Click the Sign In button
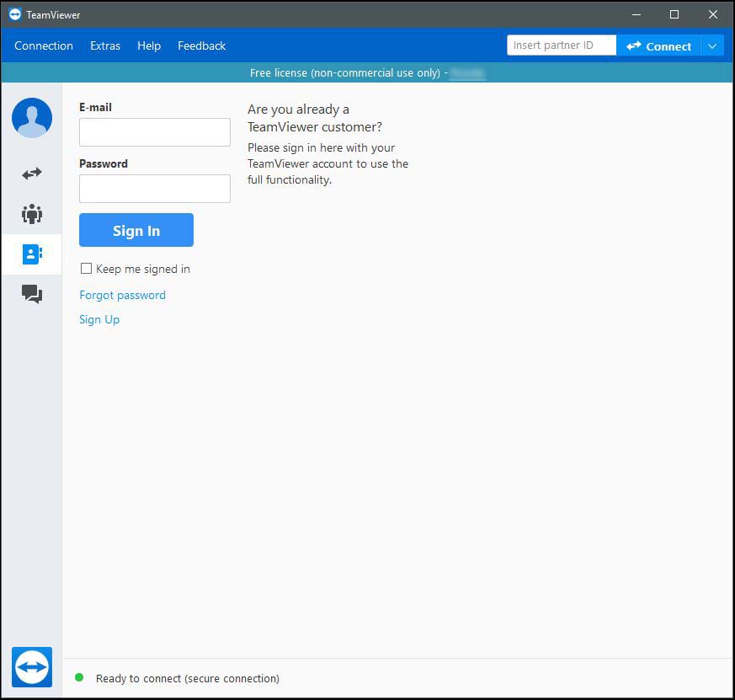The height and width of the screenshot is (700, 735). tap(136, 230)
